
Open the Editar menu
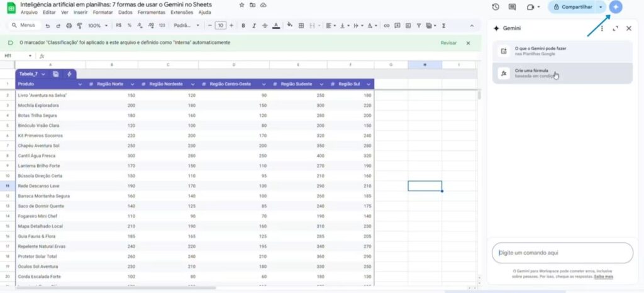coord(49,13)
